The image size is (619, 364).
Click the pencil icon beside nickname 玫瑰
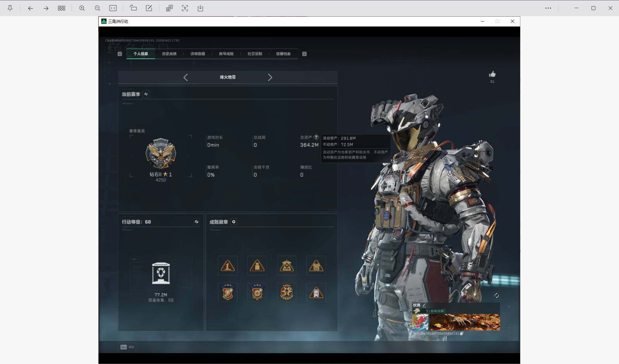424,305
